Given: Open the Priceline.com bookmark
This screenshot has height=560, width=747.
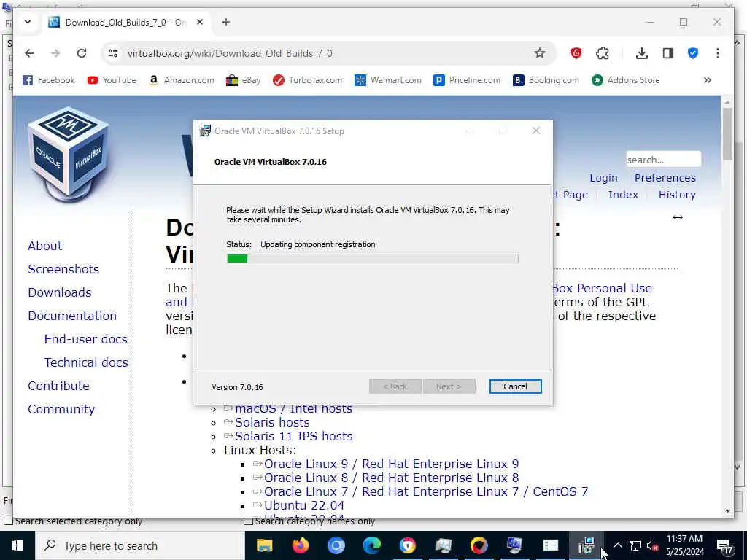Looking at the screenshot, I should [x=467, y=80].
